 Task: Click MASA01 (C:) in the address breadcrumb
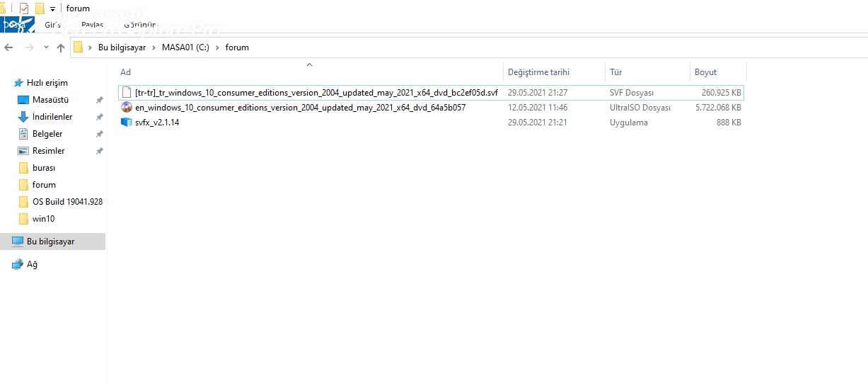185,47
